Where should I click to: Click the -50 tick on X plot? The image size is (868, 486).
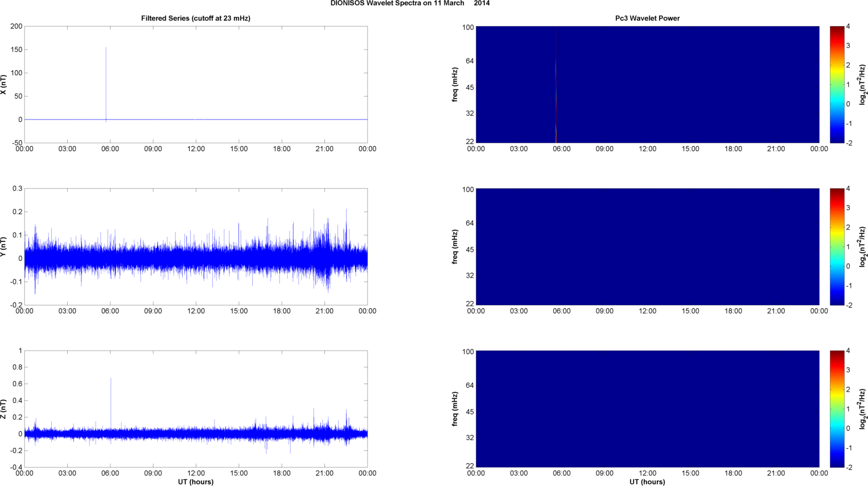(17, 143)
